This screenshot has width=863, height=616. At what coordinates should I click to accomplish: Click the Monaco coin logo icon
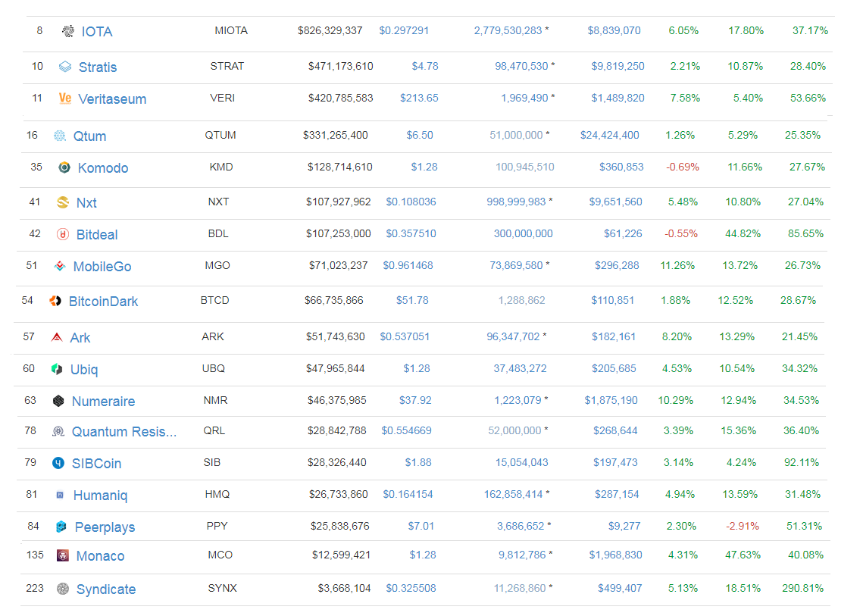63,555
